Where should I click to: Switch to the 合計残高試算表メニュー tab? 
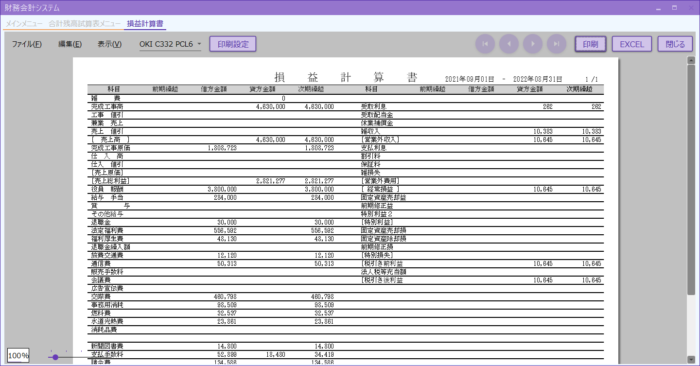(84, 24)
